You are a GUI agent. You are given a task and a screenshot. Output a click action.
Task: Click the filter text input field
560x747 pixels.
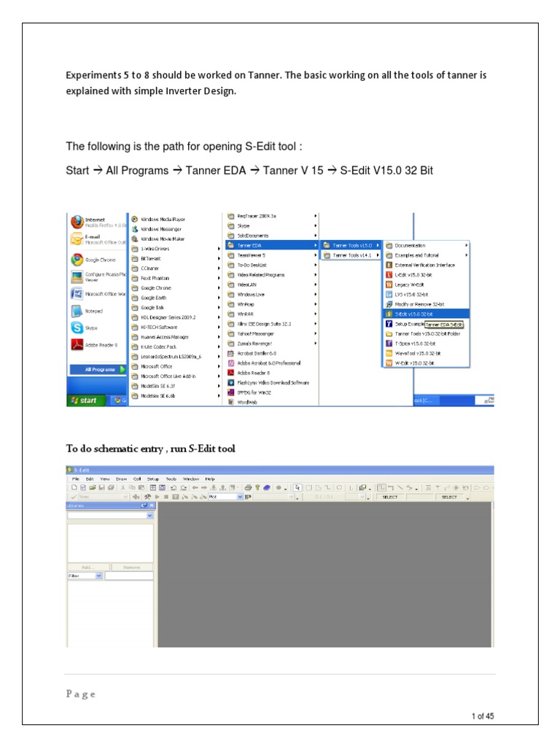click(129, 576)
